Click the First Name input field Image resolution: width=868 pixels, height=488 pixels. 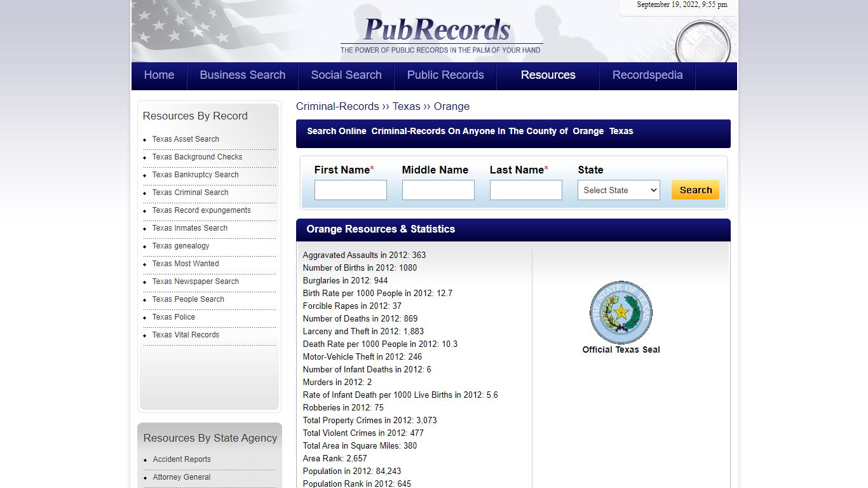(x=351, y=190)
